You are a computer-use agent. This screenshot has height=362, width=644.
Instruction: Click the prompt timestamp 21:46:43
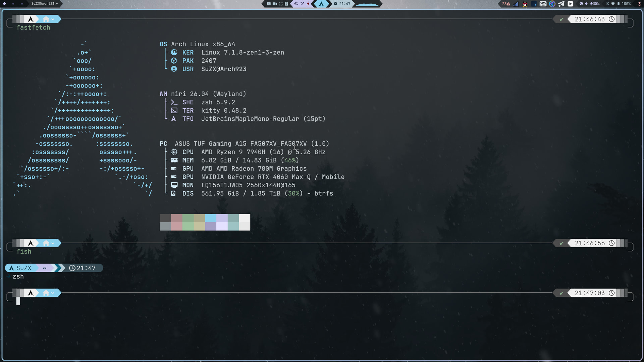[590, 19]
